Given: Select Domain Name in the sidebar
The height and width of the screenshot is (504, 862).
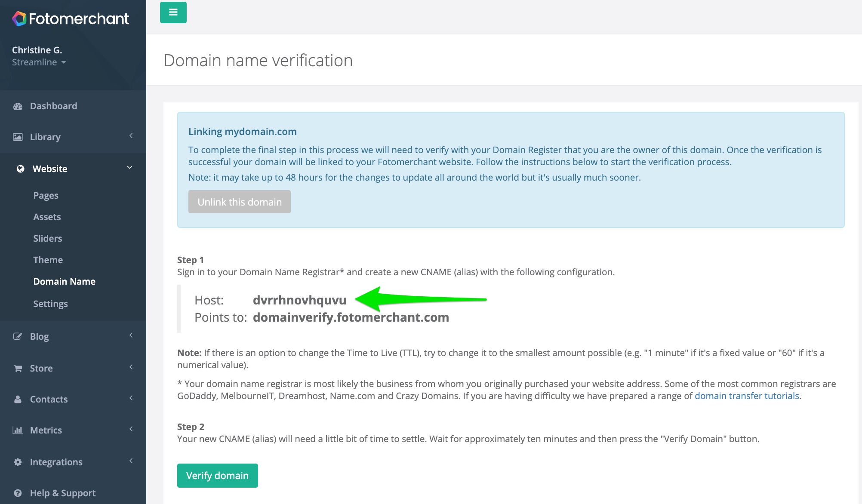Looking at the screenshot, I should [65, 282].
